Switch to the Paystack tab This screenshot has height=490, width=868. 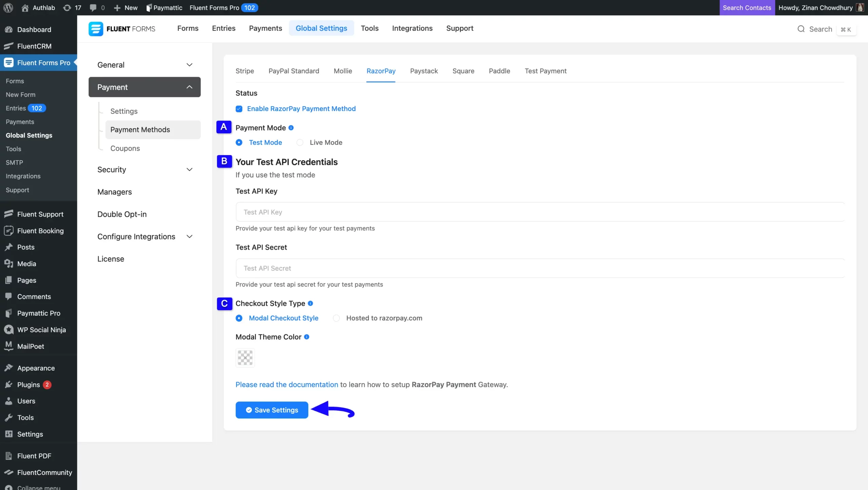coord(424,71)
